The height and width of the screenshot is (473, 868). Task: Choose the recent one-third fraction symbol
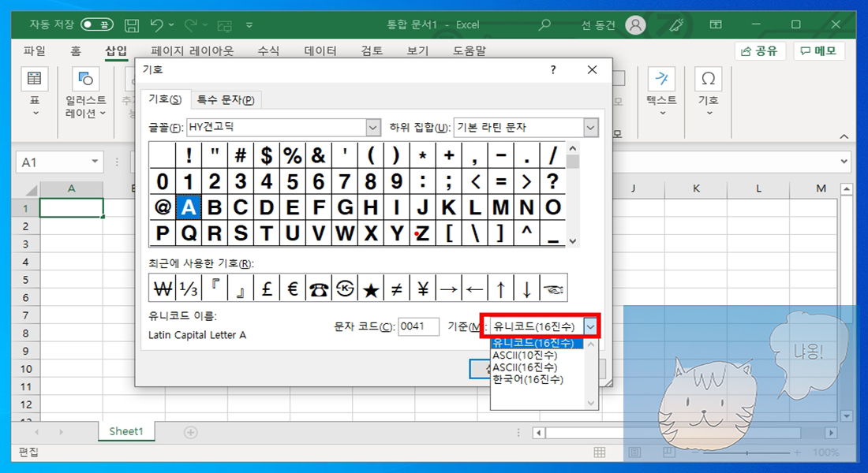click(x=189, y=288)
